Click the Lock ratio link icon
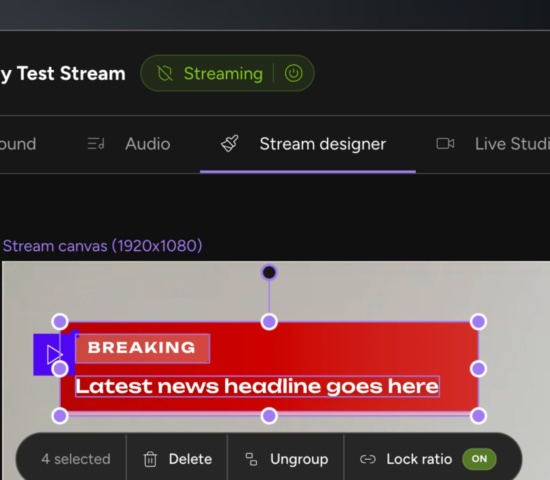The height and width of the screenshot is (480, 550). click(x=368, y=459)
